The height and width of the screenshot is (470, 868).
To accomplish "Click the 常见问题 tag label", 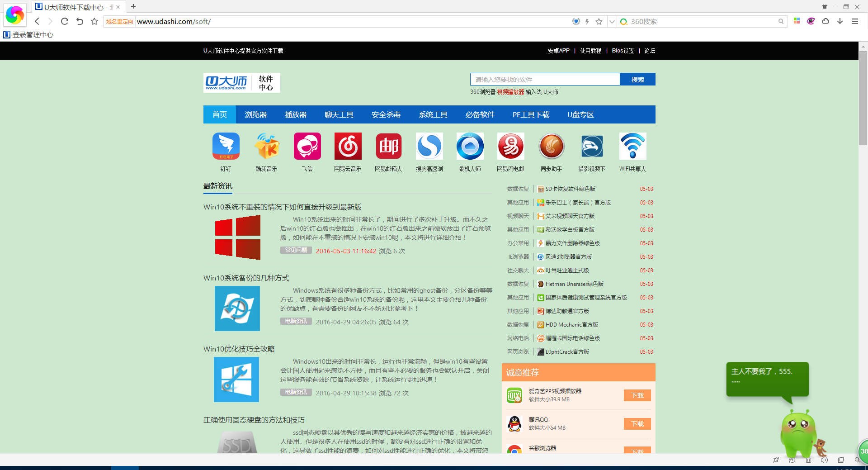I will 296,250.
